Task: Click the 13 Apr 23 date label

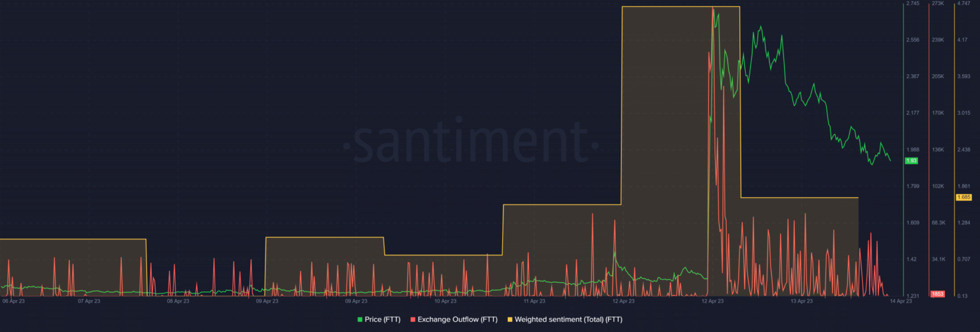Action: click(x=801, y=301)
